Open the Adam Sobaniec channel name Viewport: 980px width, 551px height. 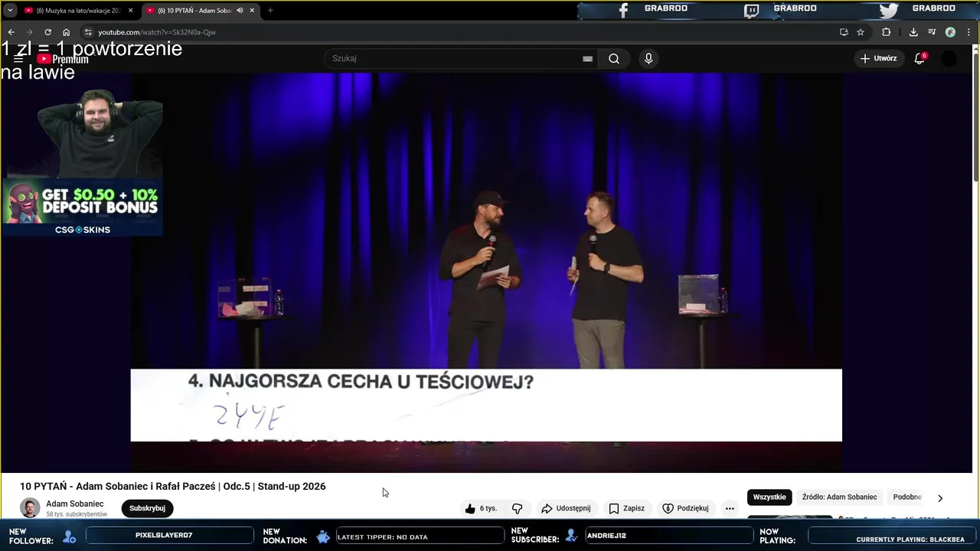coord(75,504)
